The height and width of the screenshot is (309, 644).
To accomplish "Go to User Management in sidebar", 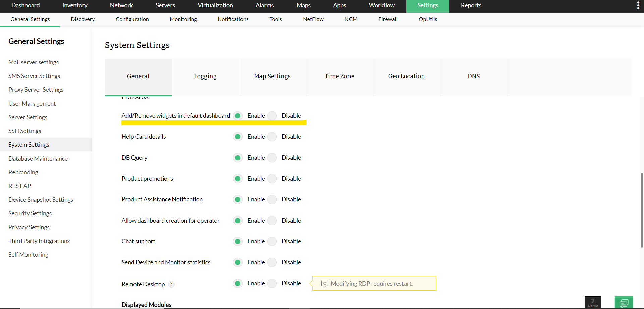I will pyautogui.click(x=32, y=104).
